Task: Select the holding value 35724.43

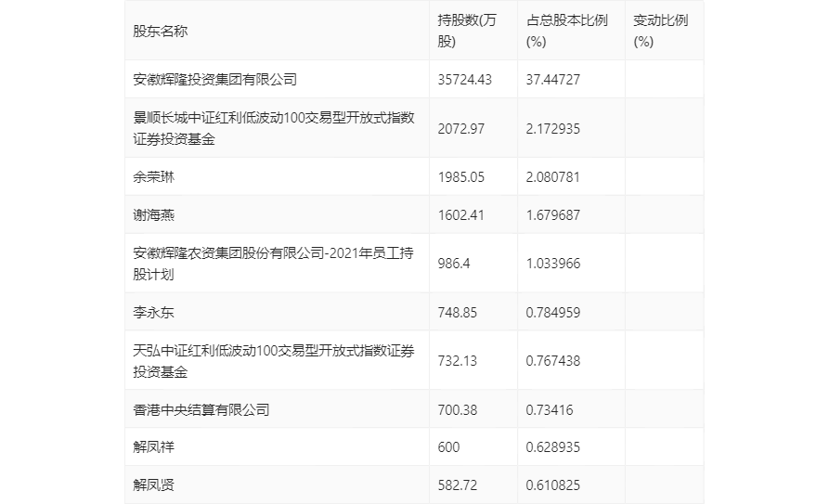Action: (x=465, y=79)
